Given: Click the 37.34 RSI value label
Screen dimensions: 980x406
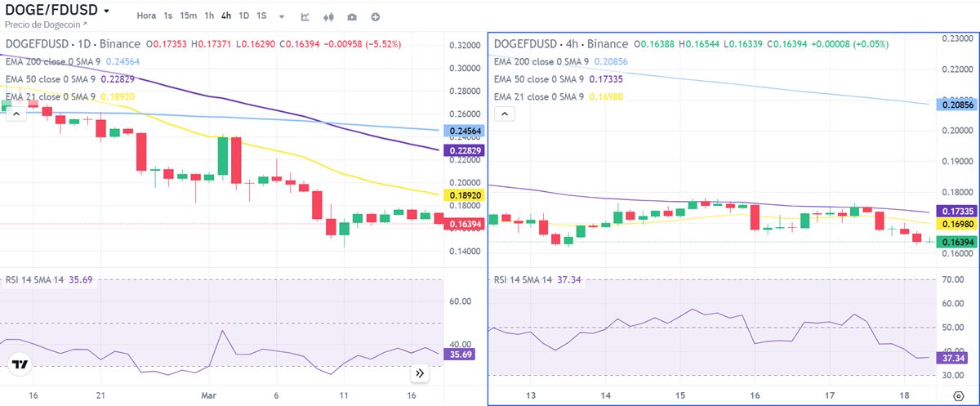Looking at the screenshot, I should click(952, 359).
